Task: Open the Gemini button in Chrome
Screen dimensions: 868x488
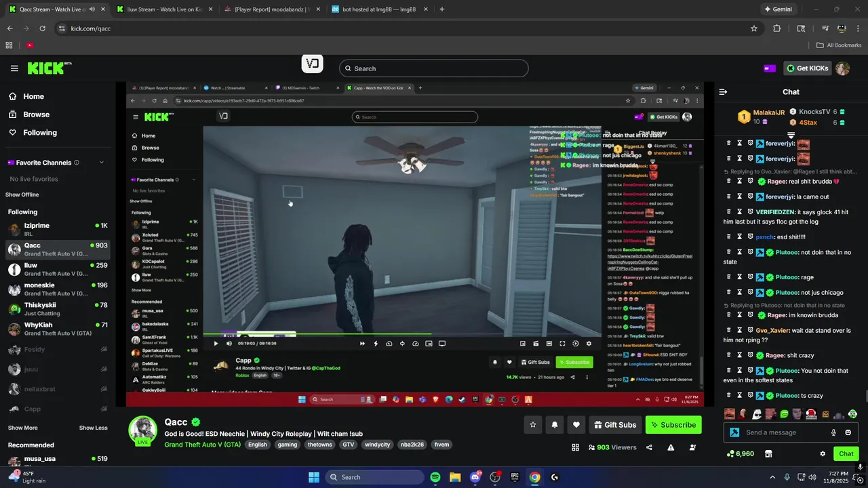Action: [x=778, y=9]
